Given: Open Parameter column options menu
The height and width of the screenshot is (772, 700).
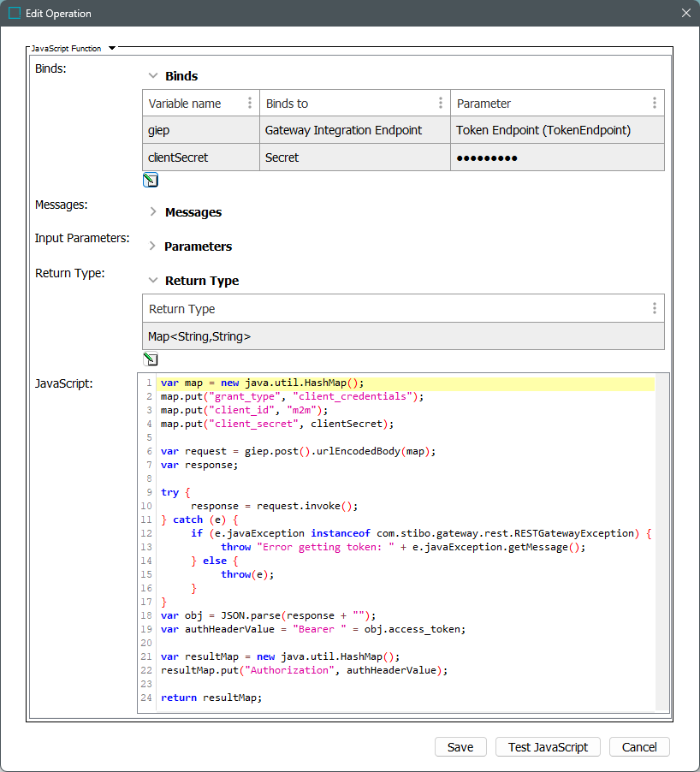Looking at the screenshot, I should click(654, 104).
